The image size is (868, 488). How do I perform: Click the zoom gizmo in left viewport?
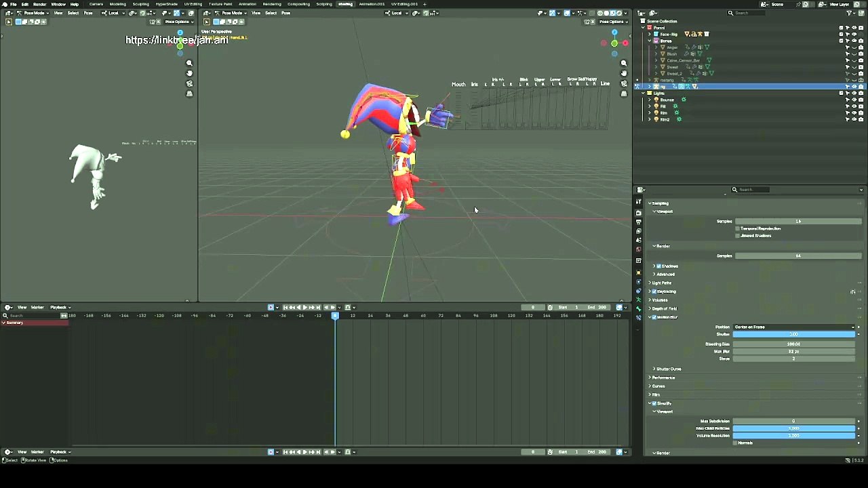pyautogui.click(x=189, y=63)
